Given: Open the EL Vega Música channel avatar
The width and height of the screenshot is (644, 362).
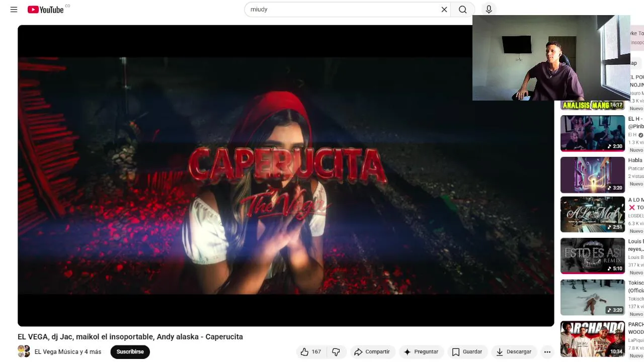Looking at the screenshot, I should click(x=24, y=351).
